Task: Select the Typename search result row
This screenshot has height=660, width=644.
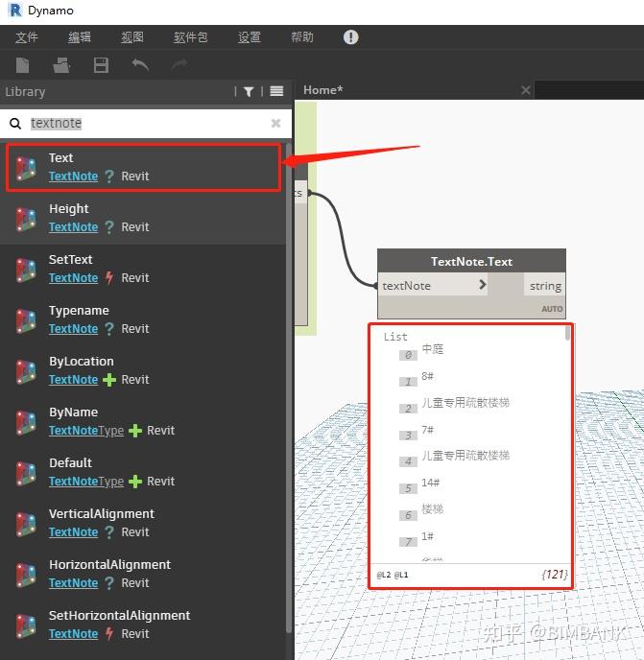Action: [143, 320]
